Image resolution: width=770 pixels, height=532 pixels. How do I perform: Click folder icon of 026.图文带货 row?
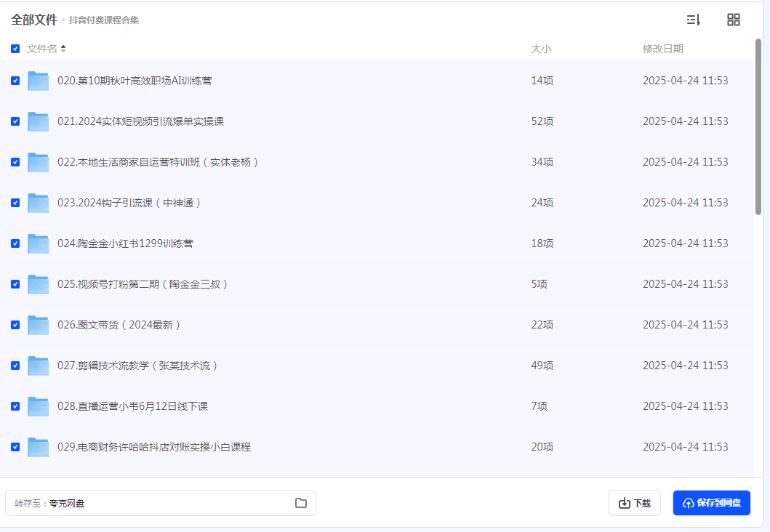tap(38, 325)
